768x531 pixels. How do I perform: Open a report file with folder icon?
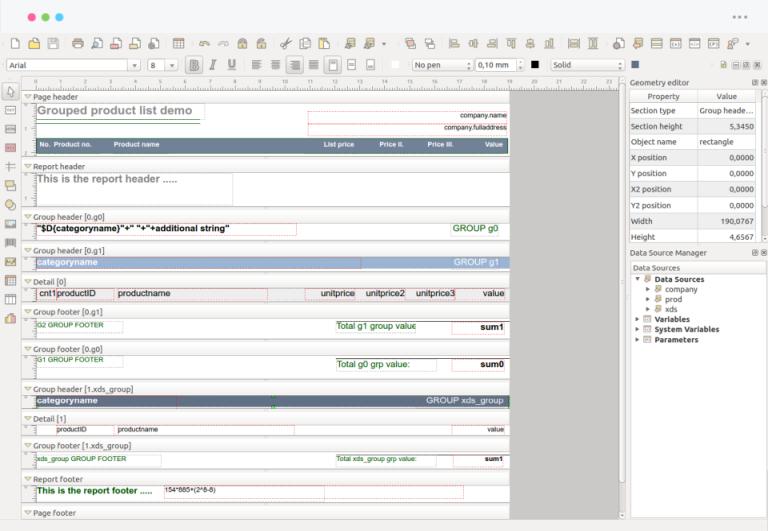[x=34, y=44]
